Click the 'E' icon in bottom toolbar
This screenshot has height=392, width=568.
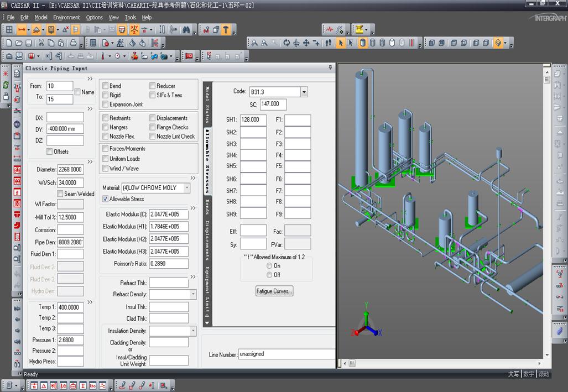[83, 385]
